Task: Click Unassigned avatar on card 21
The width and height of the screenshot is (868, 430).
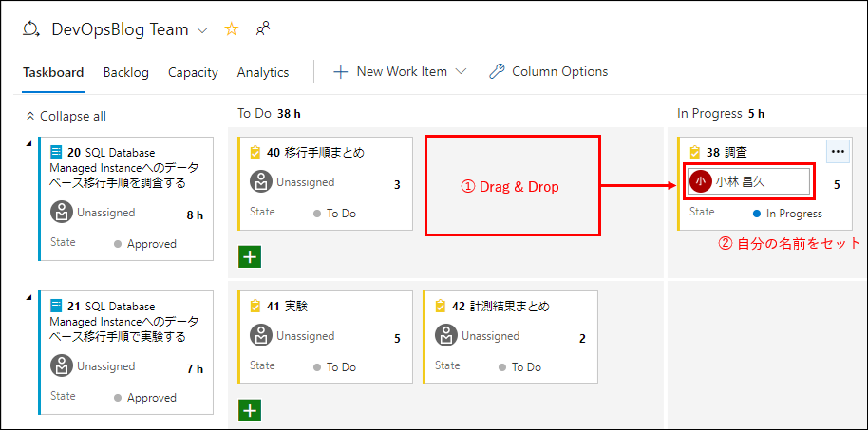Action: [62, 366]
